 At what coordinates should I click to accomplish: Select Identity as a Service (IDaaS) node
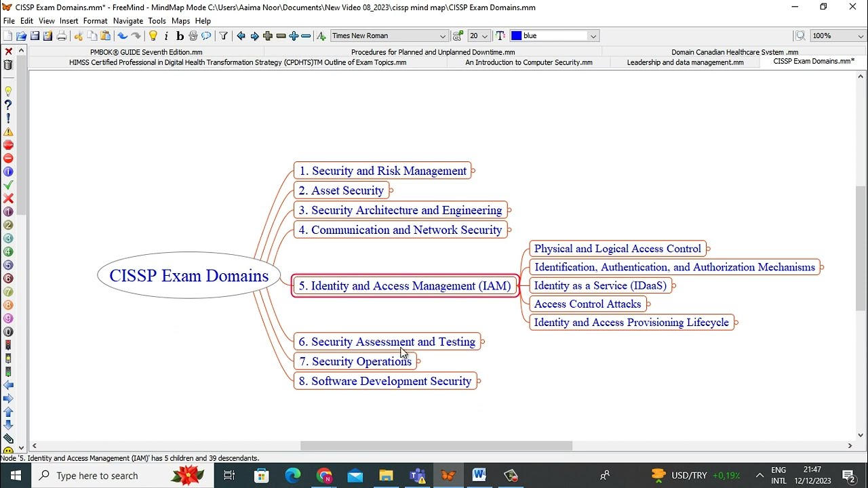tap(600, 286)
